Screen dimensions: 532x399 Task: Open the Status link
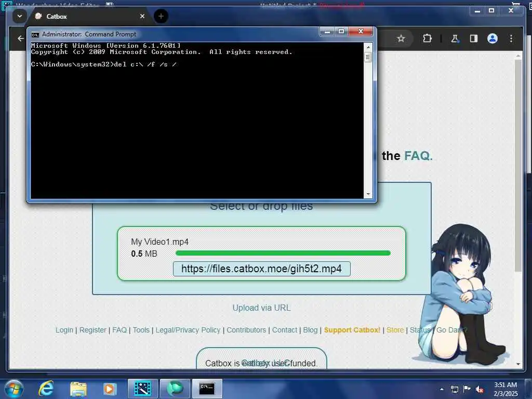(x=420, y=330)
